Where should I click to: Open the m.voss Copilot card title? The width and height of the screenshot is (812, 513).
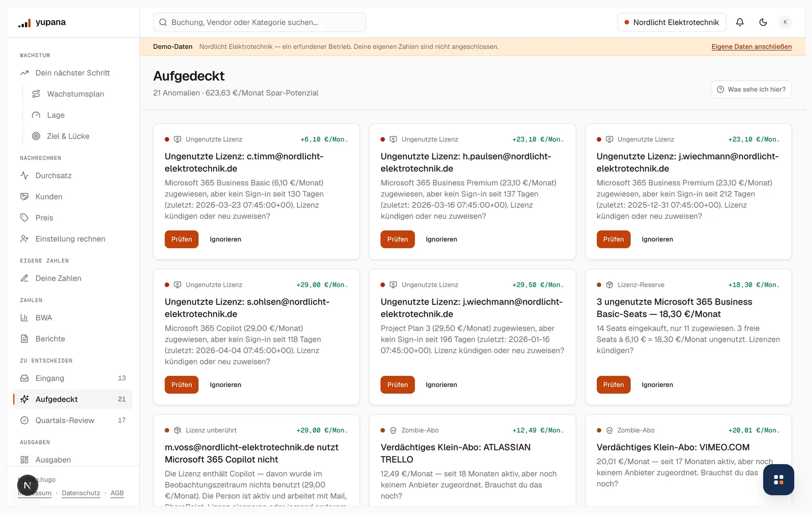(x=252, y=453)
